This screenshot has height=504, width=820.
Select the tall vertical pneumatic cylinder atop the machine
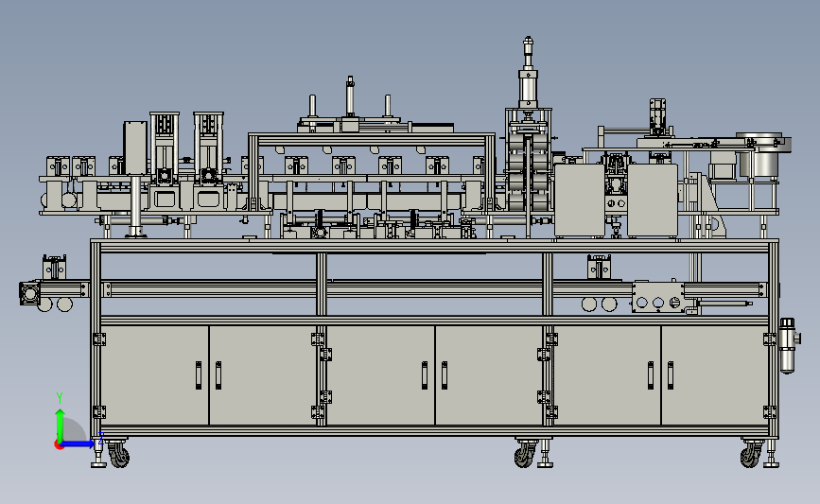528,72
